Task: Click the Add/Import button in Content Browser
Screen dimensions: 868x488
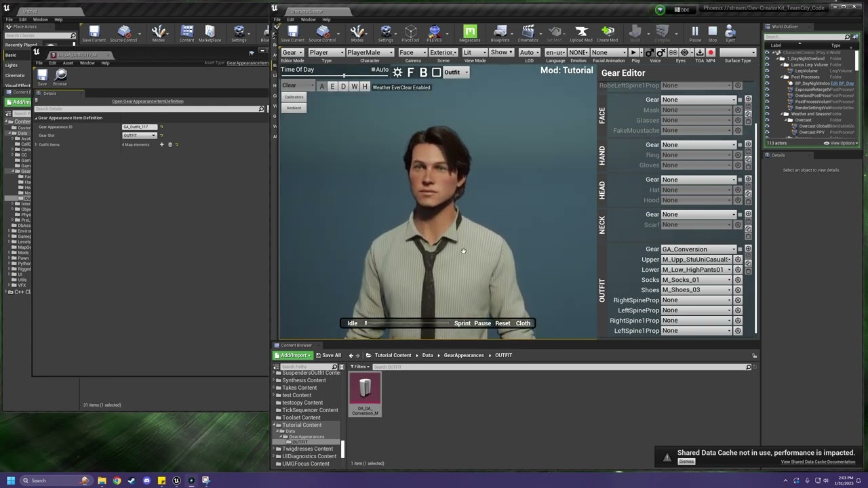Action: (x=293, y=355)
